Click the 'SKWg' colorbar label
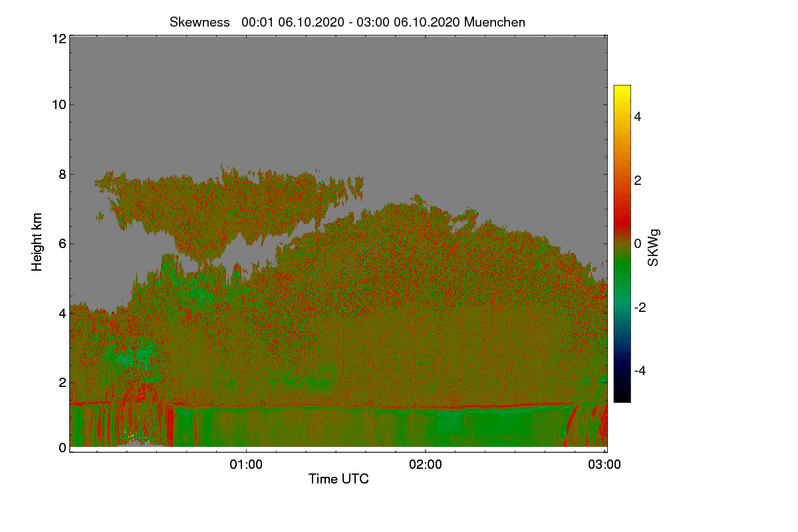This screenshot has height=532, width=798. [654, 247]
